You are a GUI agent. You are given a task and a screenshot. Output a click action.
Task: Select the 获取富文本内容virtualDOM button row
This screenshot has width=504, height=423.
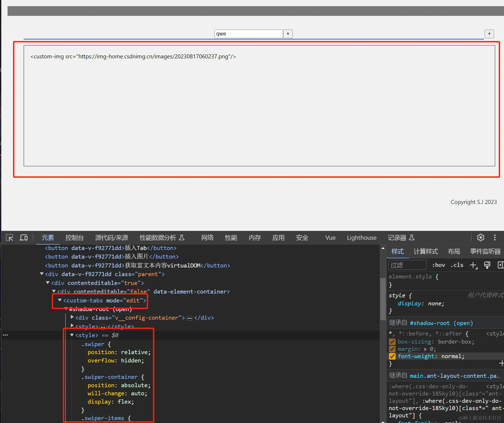coord(138,266)
